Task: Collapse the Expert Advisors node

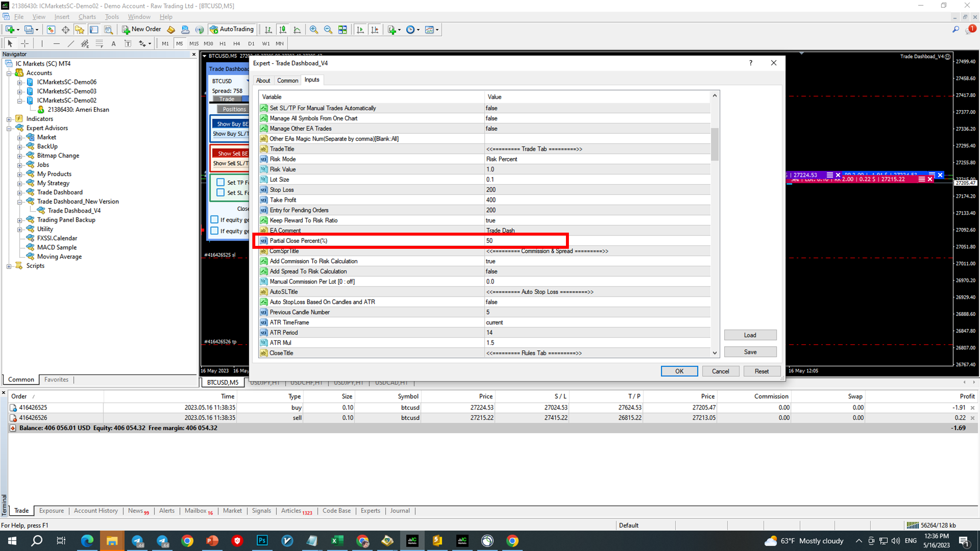Action: pyautogui.click(x=9, y=128)
